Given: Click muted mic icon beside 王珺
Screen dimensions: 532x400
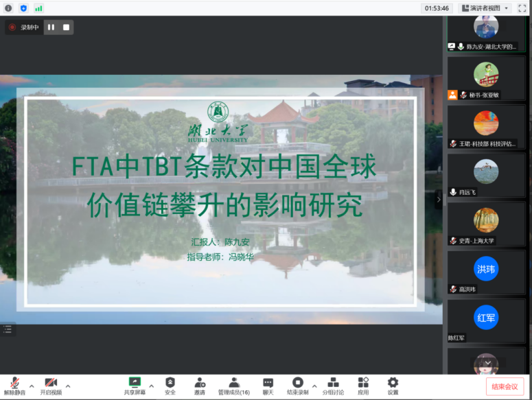Looking at the screenshot, I should (x=453, y=143).
